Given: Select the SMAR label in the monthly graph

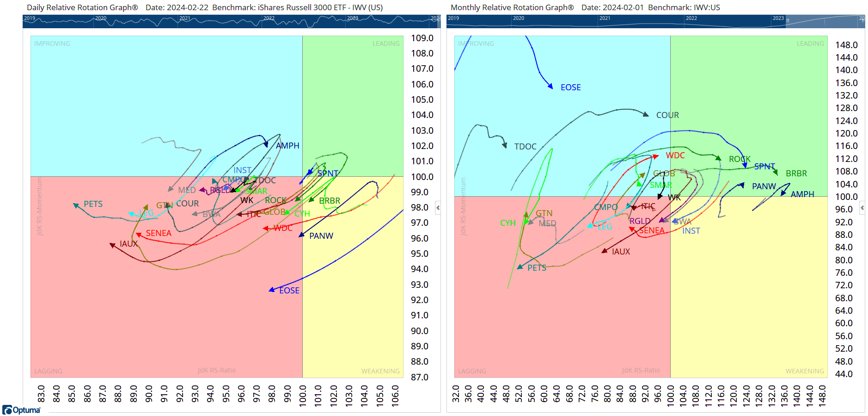Looking at the screenshot, I should [x=661, y=185].
